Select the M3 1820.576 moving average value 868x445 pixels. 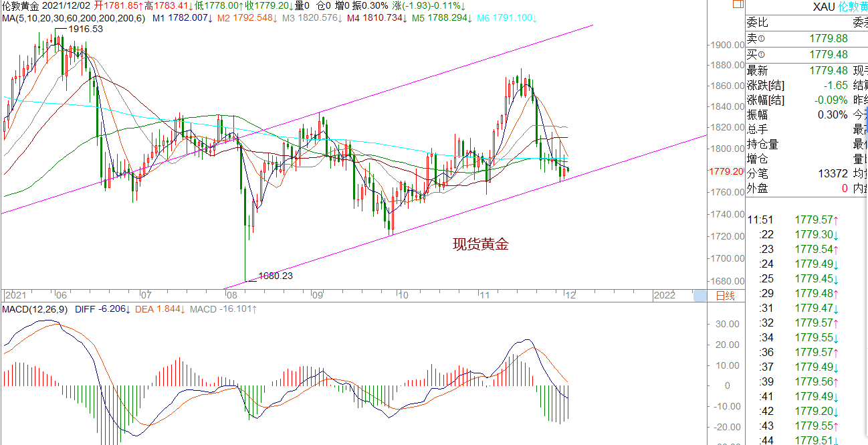tap(312, 17)
